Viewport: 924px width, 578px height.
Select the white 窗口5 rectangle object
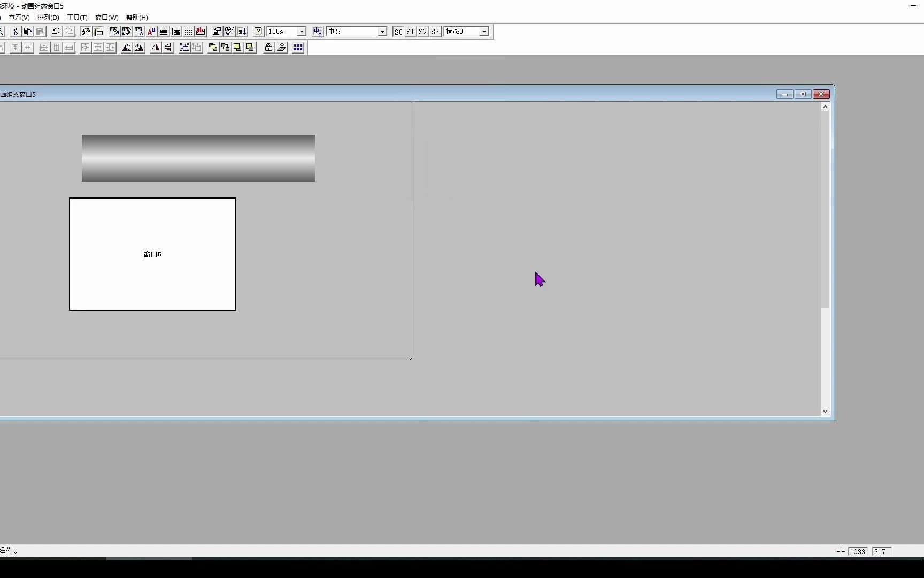(152, 254)
